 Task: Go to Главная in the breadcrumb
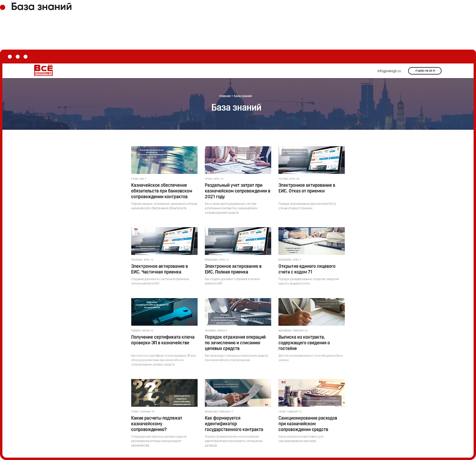225,96
